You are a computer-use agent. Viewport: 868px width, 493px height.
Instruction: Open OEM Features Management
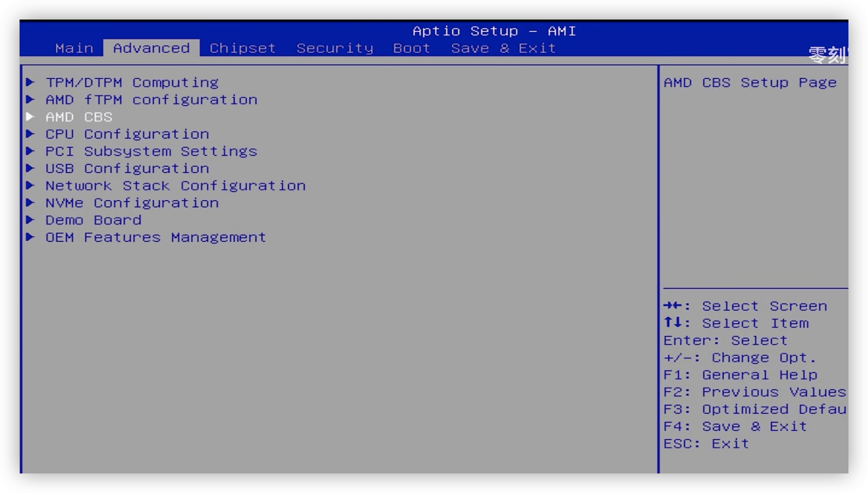point(156,237)
